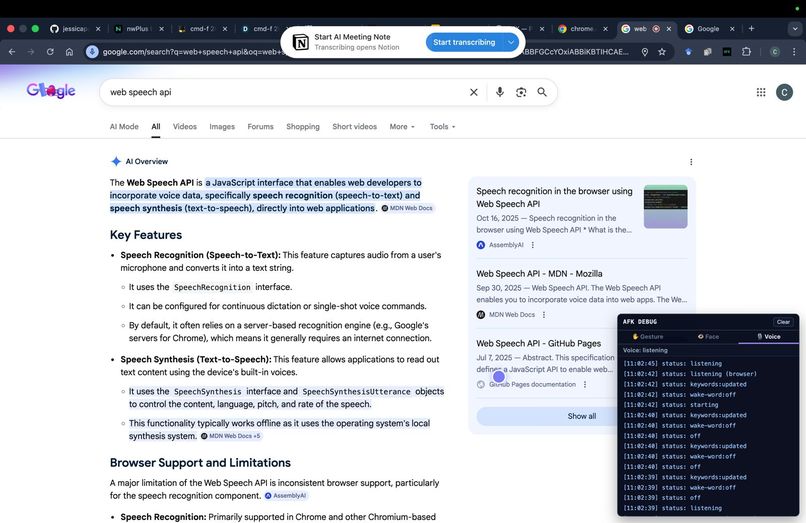The image size is (806, 523).
Task: Open the tab search chevron in Chrome
Action: (x=795, y=29)
